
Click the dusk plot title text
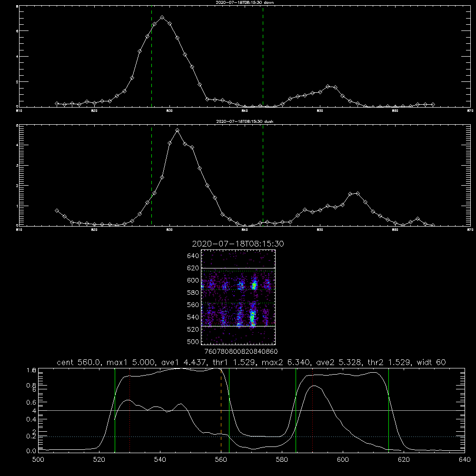(x=245, y=121)
